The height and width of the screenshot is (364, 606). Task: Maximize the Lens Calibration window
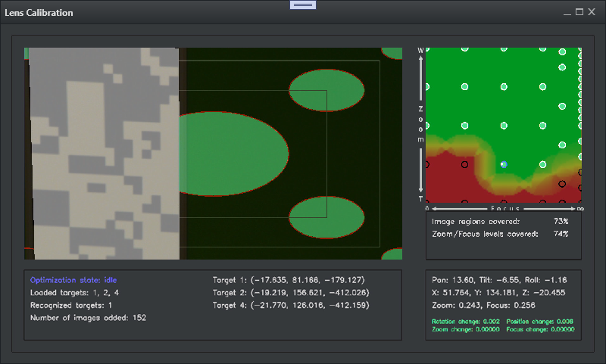click(x=579, y=13)
